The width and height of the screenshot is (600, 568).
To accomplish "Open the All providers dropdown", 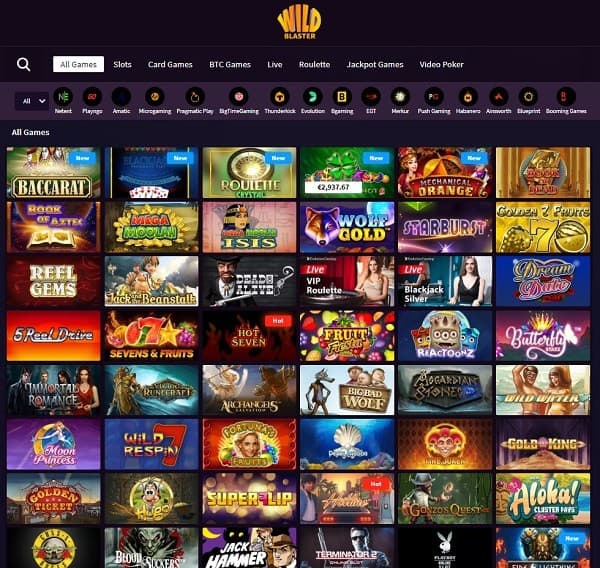I will pos(32,101).
